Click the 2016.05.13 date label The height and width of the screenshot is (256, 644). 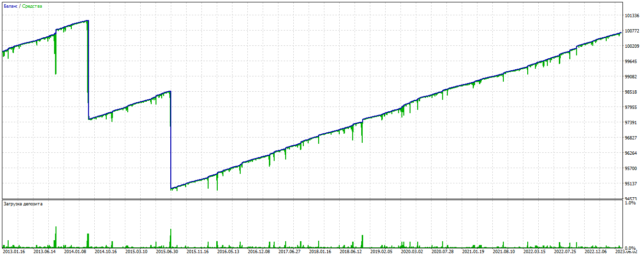point(228,252)
